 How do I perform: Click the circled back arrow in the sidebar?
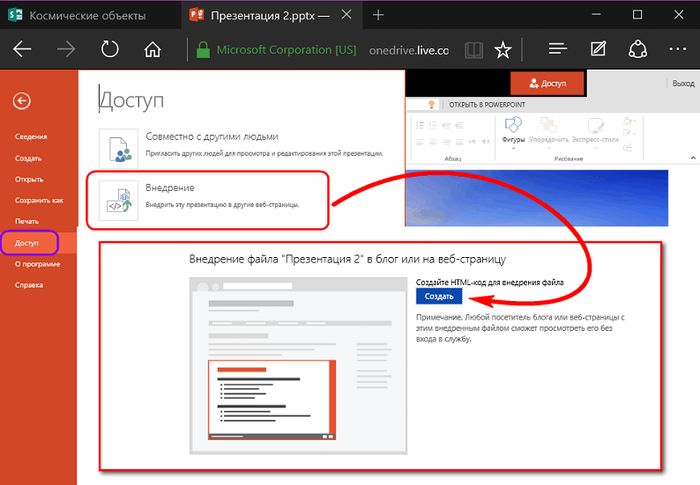(22, 100)
